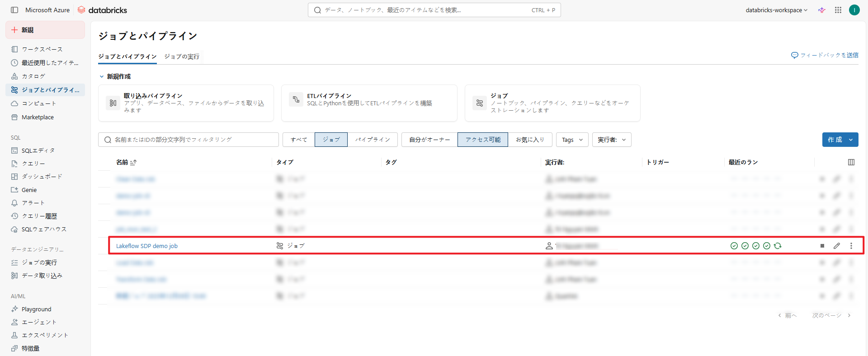The width and height of the screenshot is (868, 356).
Task: Switch to the ジョブの実行 tab
Action: (x=182, y=56)
